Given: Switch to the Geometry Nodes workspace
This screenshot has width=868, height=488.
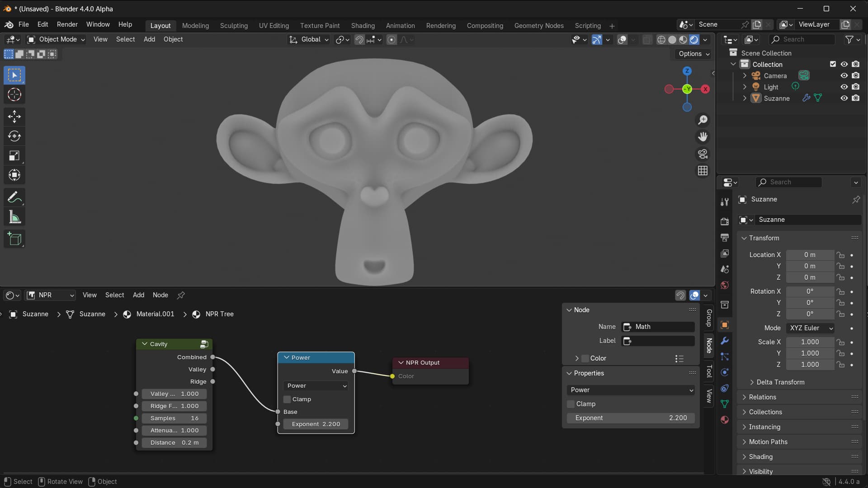Looking at the screenshot, I should (x=539, y=26).
